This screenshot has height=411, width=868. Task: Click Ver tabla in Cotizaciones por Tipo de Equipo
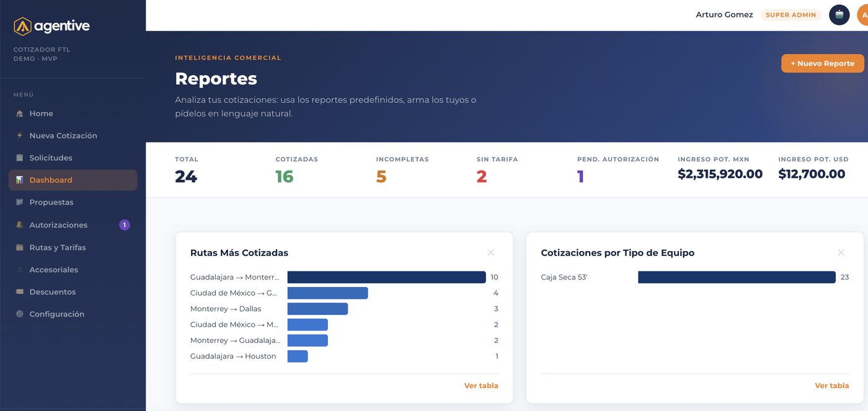832,386
